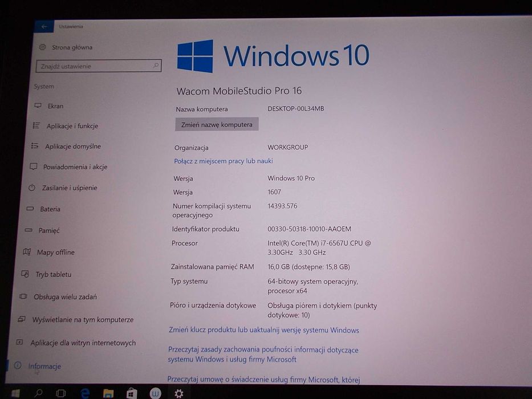Open Przeczytaj umowę o świadczenie usług link
Image resolution: width=532 pixels, height=399 pixels.
point(263,380)
